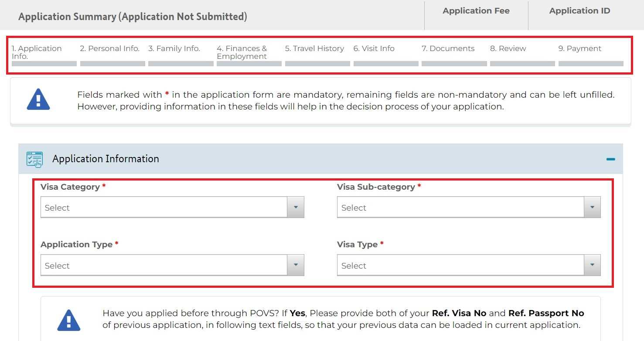Click the Application Fee header cell

(476, 11)
